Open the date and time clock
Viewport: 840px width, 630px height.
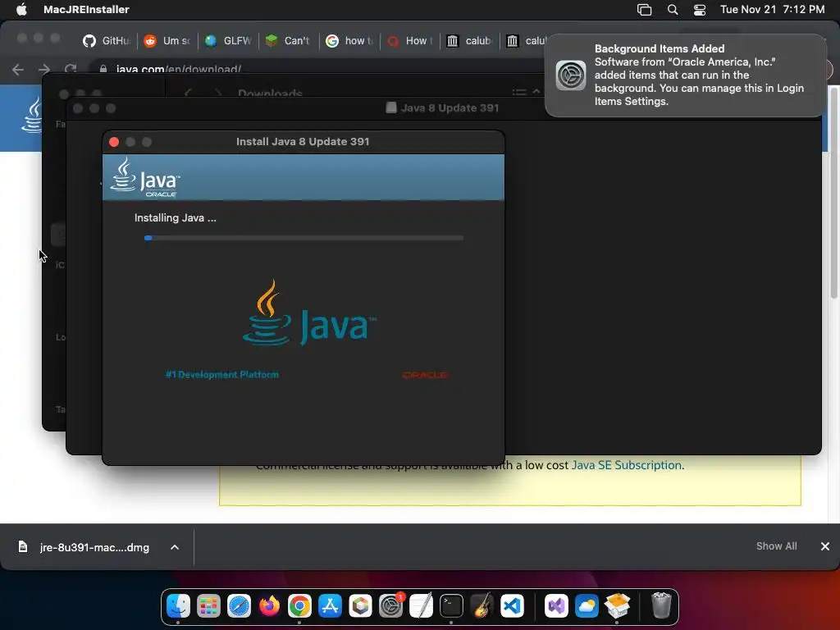tap(772, 9)
